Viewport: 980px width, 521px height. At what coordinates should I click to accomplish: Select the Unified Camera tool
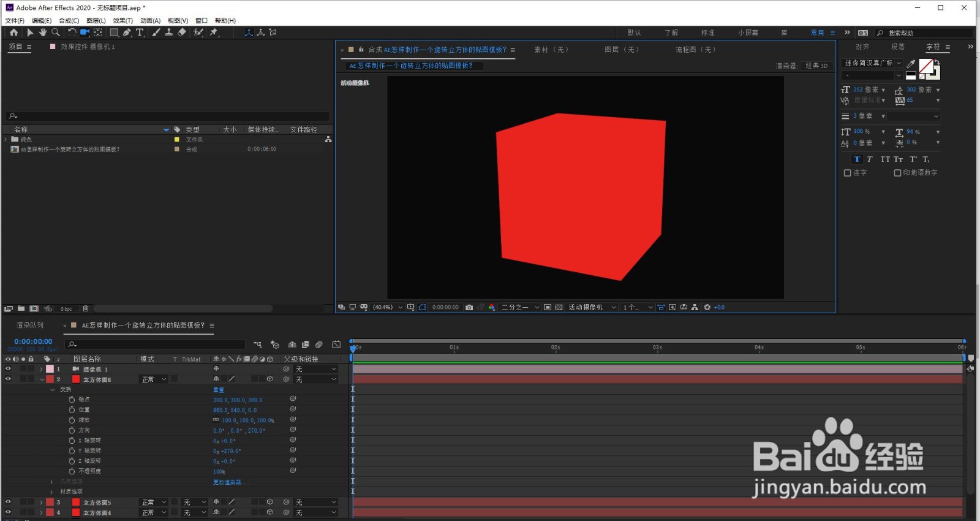click(x=85, y=32)
